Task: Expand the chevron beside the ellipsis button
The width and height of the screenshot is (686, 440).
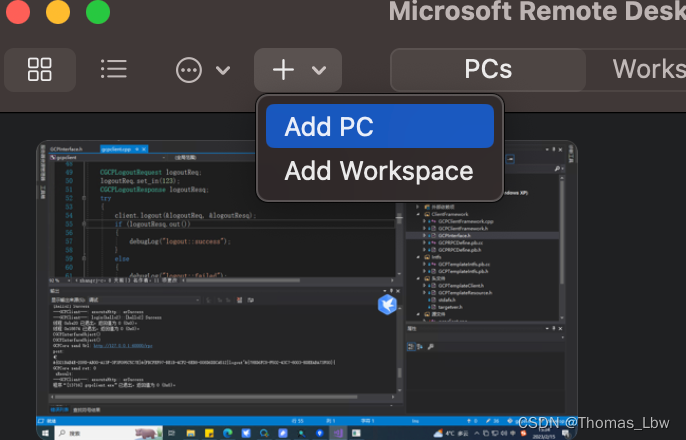Action: point(223,70)
